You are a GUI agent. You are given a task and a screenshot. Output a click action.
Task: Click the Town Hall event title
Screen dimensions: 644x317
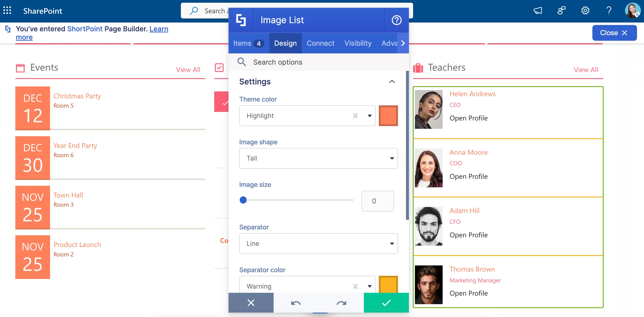(x=68, y=195)
